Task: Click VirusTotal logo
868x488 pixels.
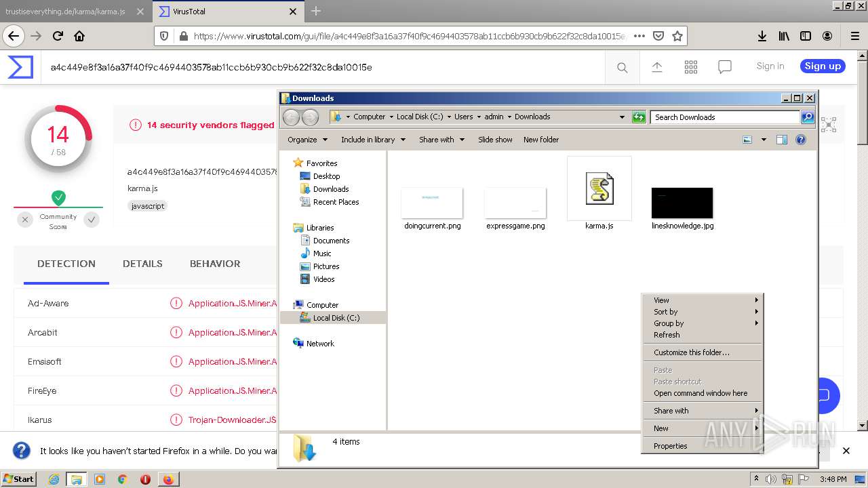Action: (20, 67)
